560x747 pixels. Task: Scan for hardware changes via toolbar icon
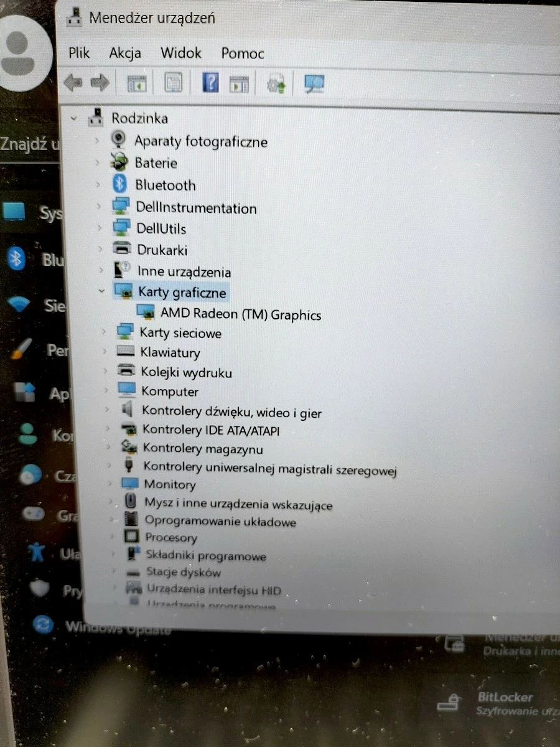[276, 82]
